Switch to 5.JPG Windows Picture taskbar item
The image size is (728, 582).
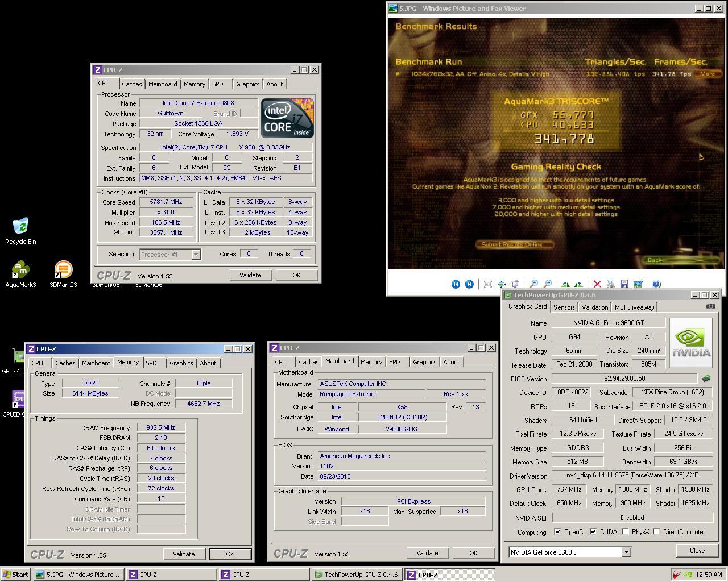(78, 575)
